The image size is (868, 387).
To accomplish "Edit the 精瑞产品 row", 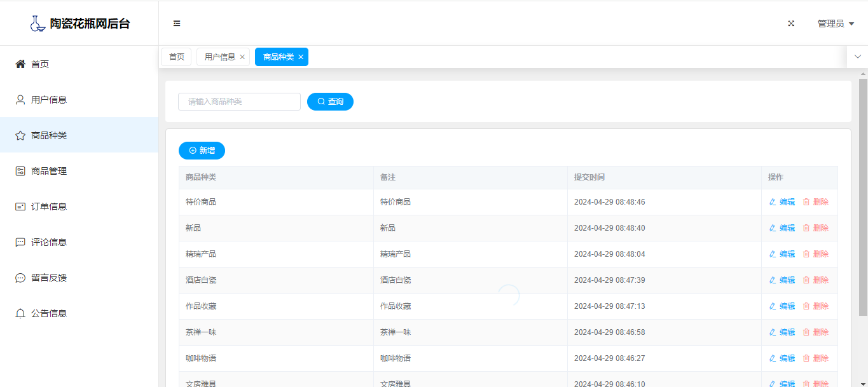I will pos(782,254).
